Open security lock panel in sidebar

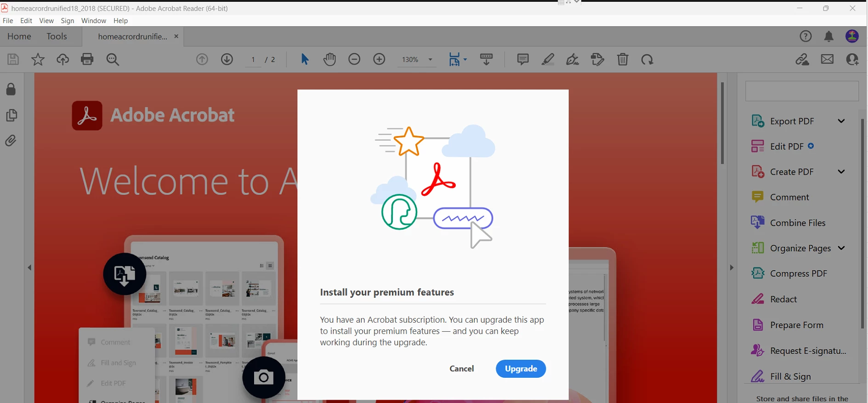[11, 89]
